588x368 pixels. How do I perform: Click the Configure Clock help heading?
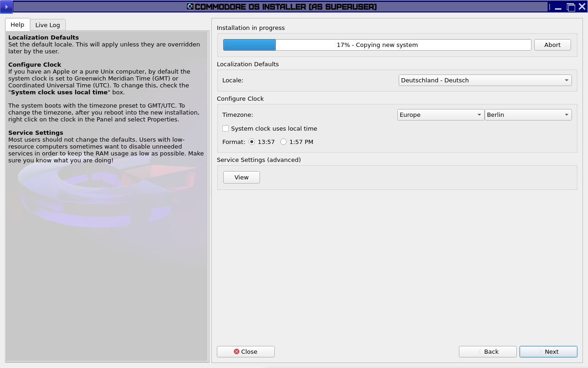point(34,64)
